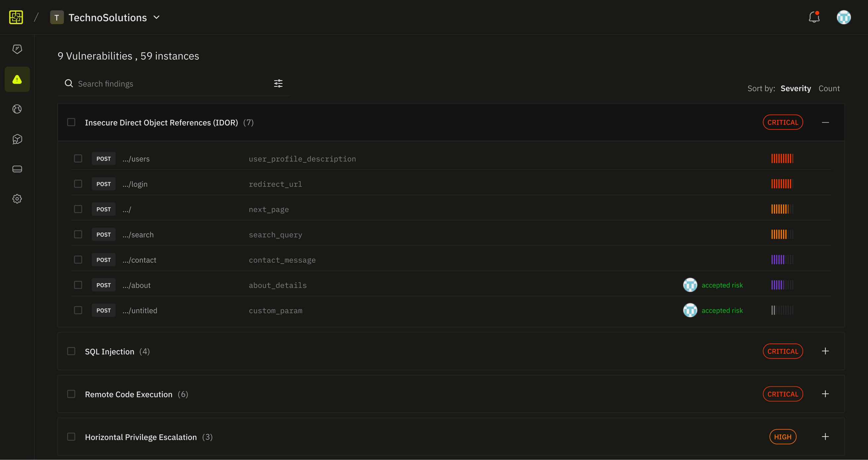This screenshot has width=868, height=460.
Task: Select the checkbox for the .../login finding
Action: click(x=78, y=183)
